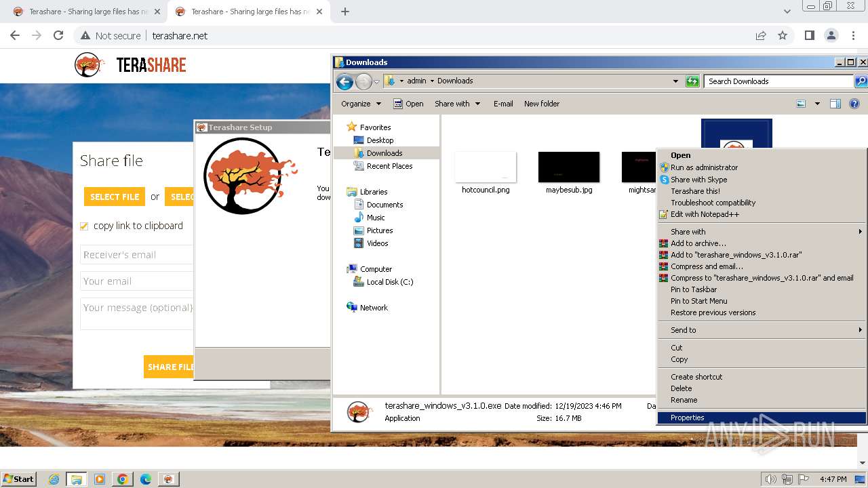The height and width of the screenshot is (488, 868).
Task: Open the Chrome profile avatar
Action: tap(831, 35)
